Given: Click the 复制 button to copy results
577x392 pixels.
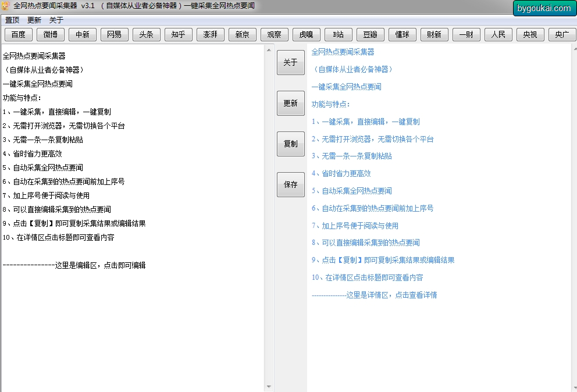Looking at the screenshot, I should point(291,144).
